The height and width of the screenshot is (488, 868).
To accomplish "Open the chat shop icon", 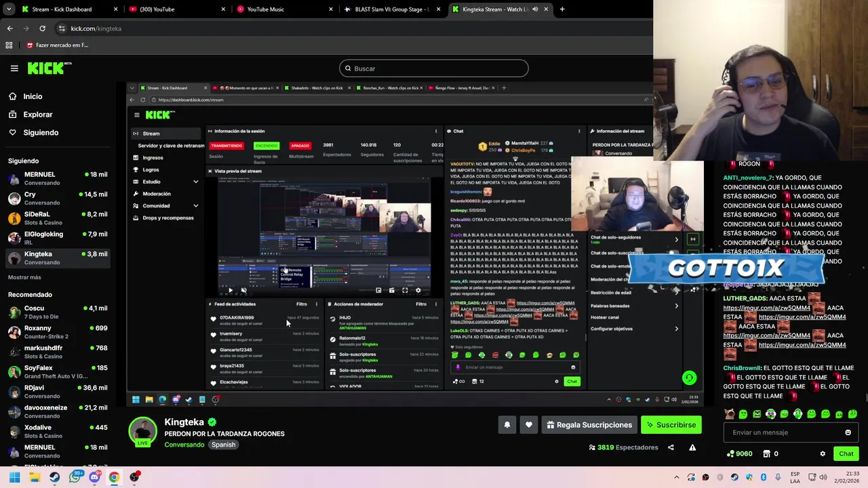I will tap(766, 454).
